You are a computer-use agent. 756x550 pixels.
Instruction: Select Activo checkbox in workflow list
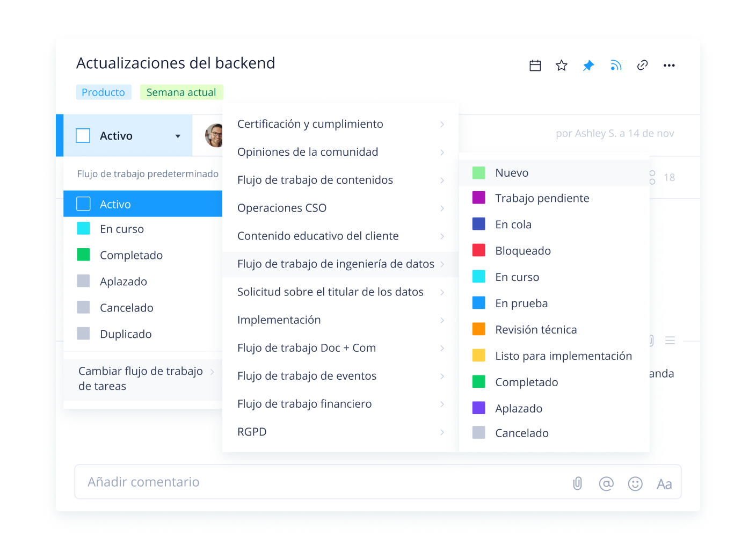(83, 204)
